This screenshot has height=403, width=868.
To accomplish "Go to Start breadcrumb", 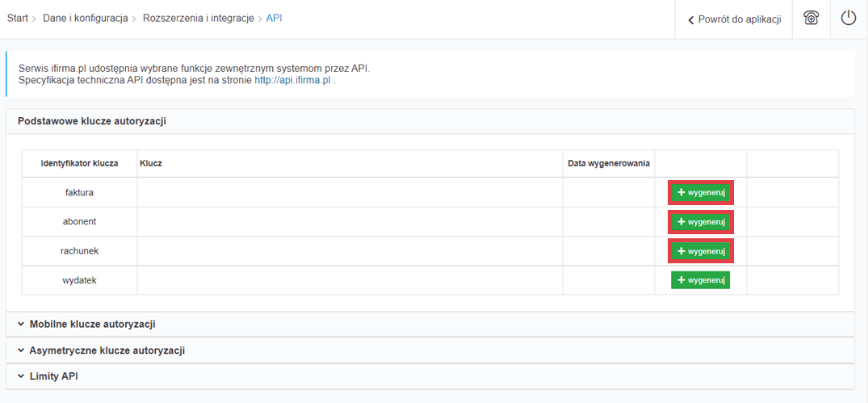I will coord(18,19).
